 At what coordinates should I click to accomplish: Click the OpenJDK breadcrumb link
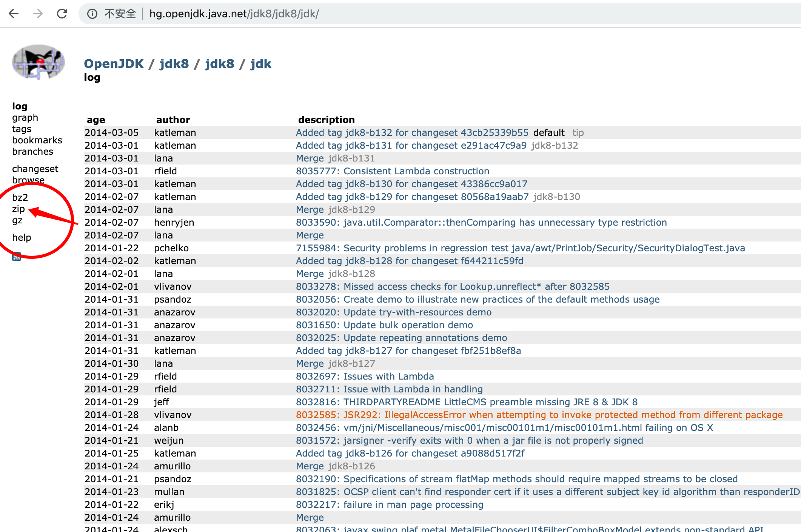tap(114, 64)
